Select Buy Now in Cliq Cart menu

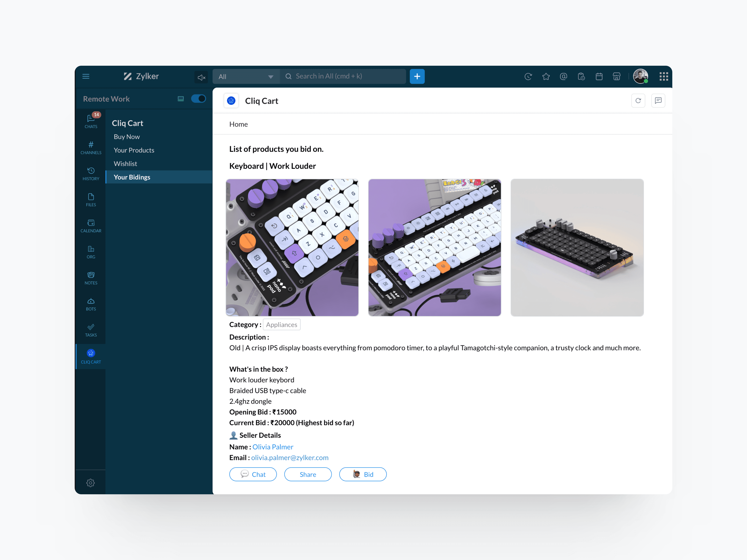click(127, 137)
